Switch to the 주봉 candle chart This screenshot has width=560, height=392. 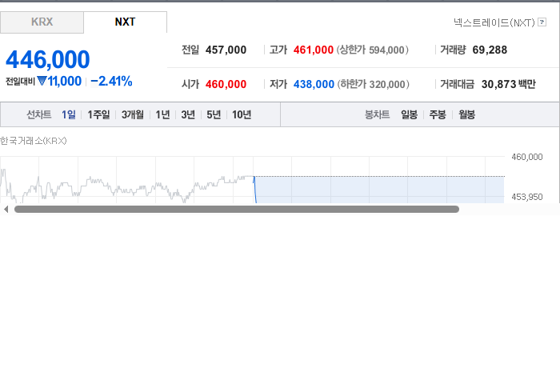[438, 114]
